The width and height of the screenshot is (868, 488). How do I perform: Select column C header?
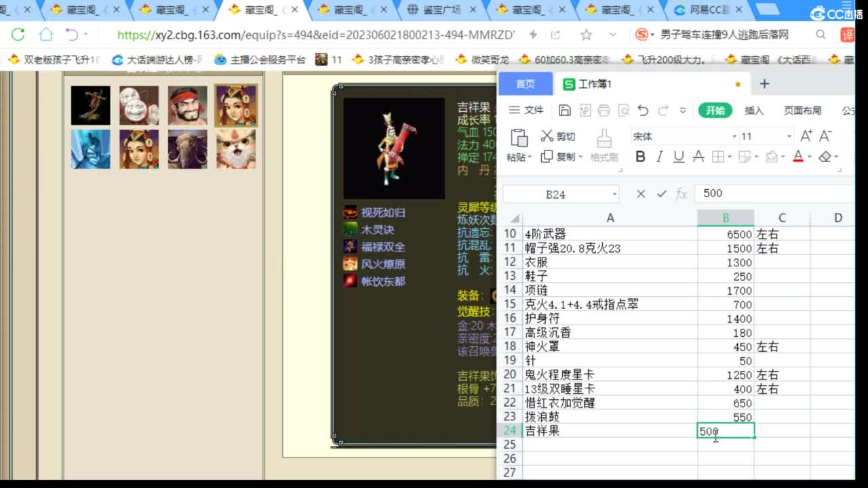pyautogui.click(x=782, y=218)
